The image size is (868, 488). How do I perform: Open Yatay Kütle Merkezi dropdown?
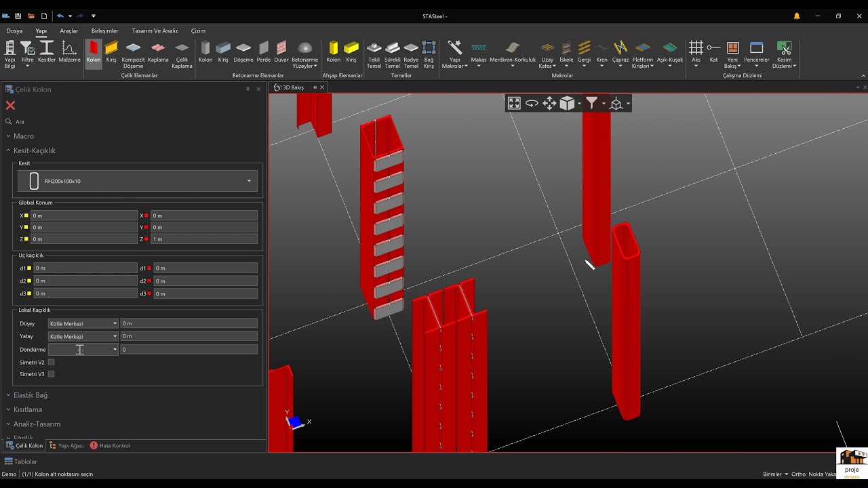pyautogui.click(x=83, y=336)
